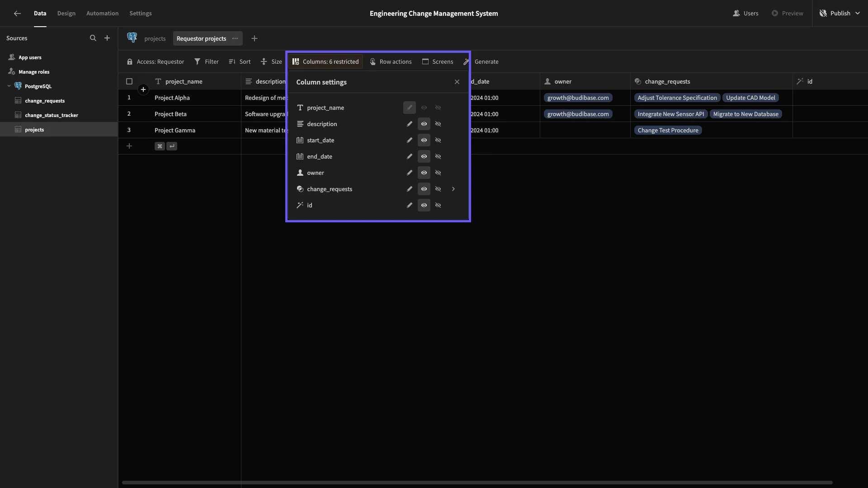Click edit pencil for start_date column

(x=410, y=140)
